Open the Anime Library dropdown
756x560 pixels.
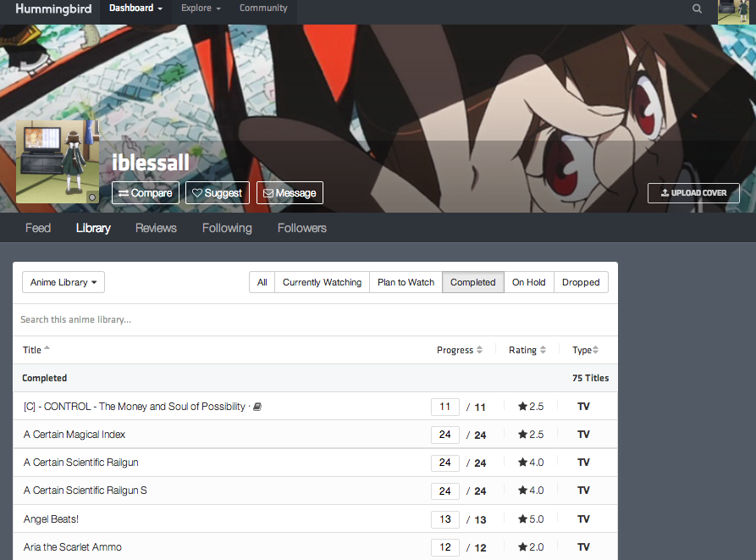pyautogui.click(x=63, y=282)
